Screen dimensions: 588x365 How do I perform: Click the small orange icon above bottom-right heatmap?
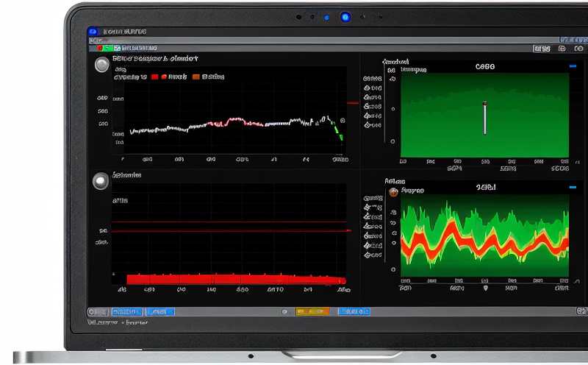point(393,192)
